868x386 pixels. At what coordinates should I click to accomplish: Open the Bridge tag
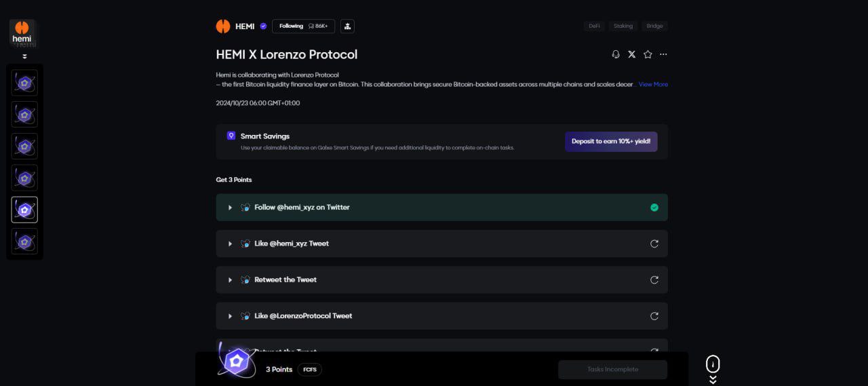(x=655, y=26)
